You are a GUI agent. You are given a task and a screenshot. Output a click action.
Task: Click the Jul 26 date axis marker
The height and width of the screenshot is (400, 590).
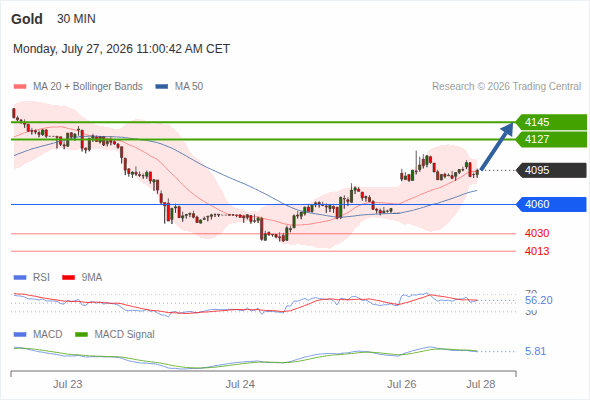tap(401, 384)
